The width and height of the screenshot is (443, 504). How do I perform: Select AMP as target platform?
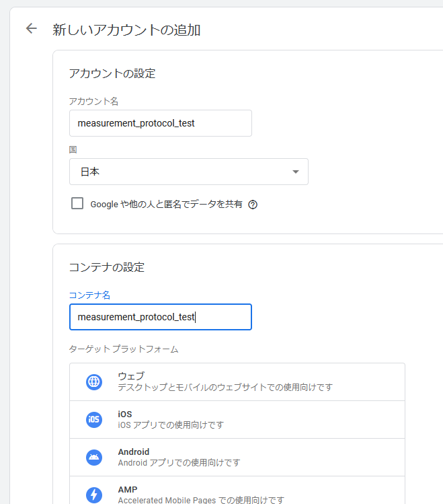[x=237, y=491]
